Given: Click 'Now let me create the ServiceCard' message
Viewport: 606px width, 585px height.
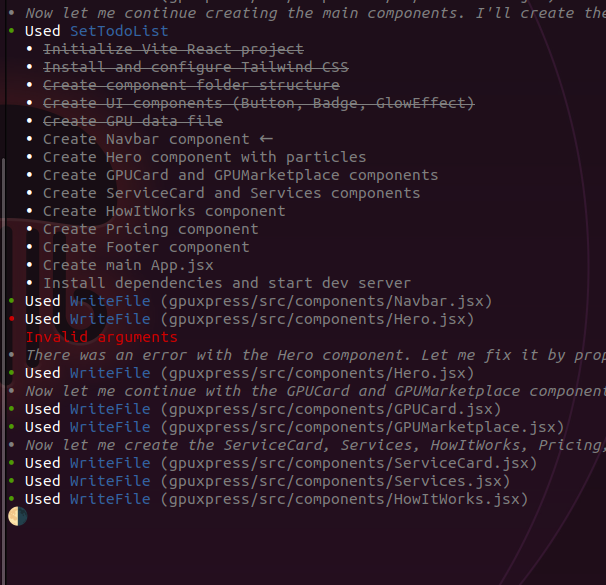Looking at the screenshot, I should (x=315, y=445).
